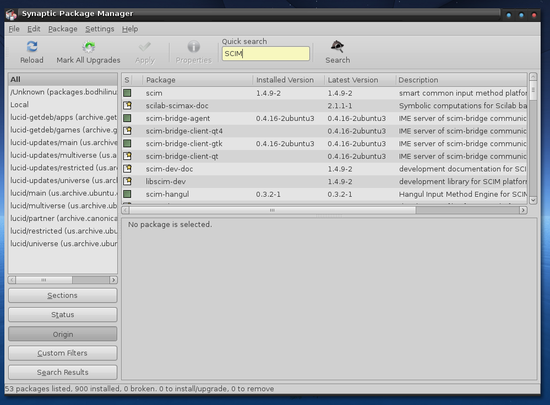
Task: Select lucid-updates/universe origin entry
Action: coord(63,180)
